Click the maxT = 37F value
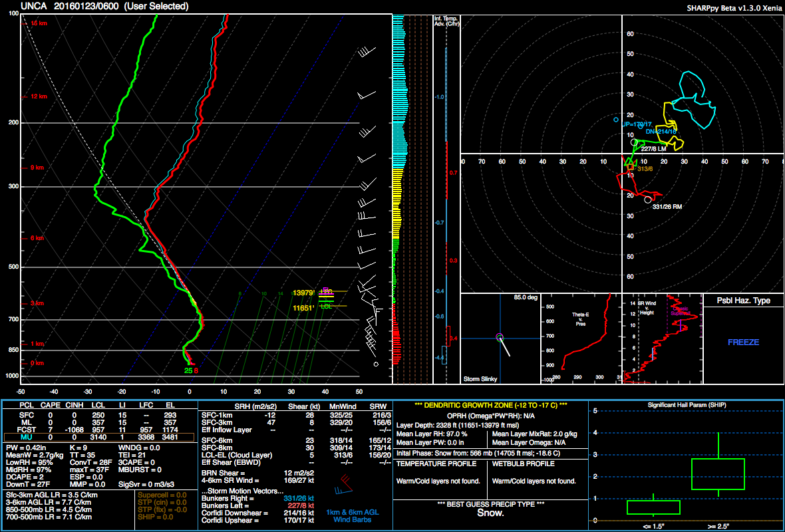785x532 pixels. (x=89, y=470)
